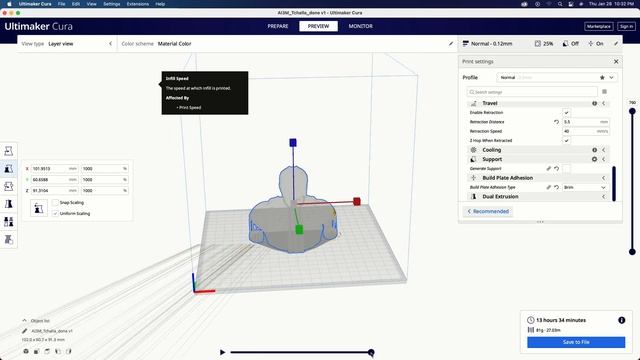This screenshot has height=360, width=640.
Task: Click link icon beside Build Plate Adhesion Type
Action: point(549,187)
